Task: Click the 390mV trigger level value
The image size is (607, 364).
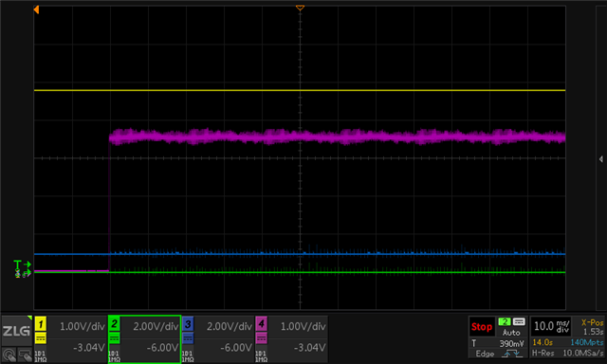Action: pos(511,343)
